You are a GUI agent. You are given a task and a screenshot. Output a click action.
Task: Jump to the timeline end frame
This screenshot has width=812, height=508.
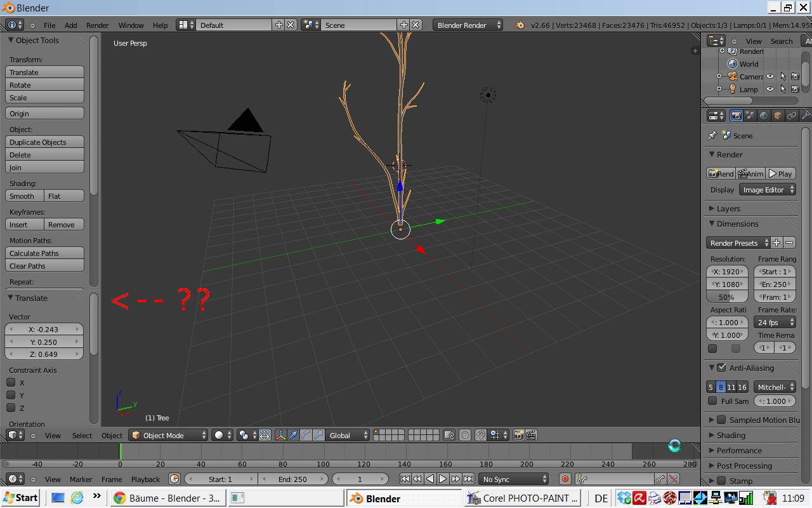[x=468, y=479]
